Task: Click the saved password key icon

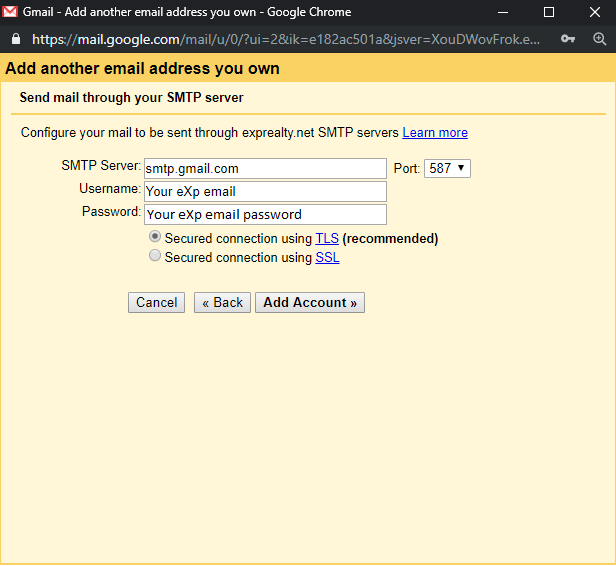Action: [568, 39]
